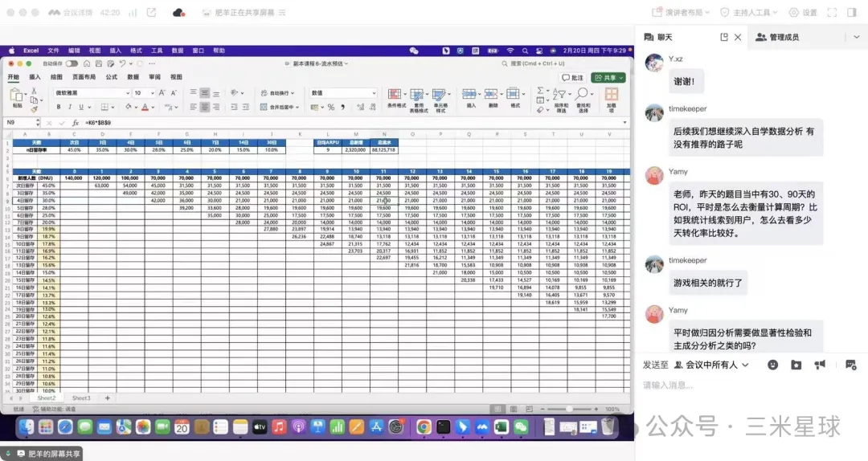Click the Add-ins (加载项) icon
The width and height of the screenshot is (868, 461).
click(x=612, y=97)
